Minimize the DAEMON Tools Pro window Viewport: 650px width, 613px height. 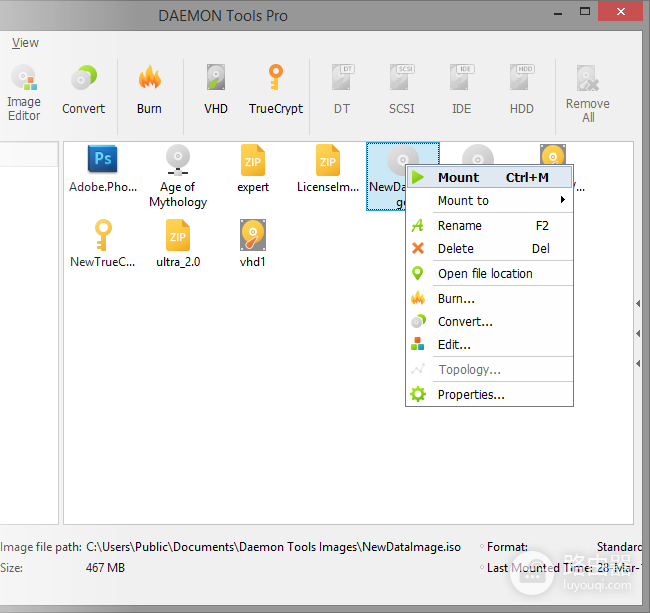[558, 12]
